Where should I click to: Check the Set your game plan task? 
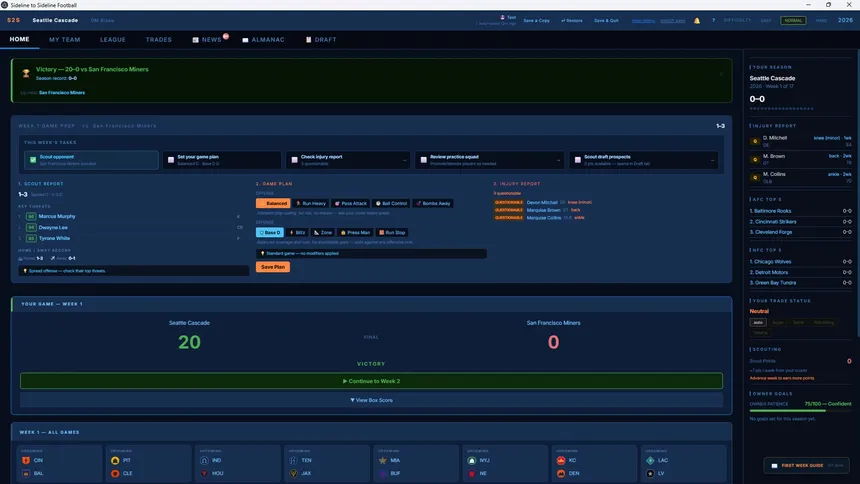click(171, 160)
